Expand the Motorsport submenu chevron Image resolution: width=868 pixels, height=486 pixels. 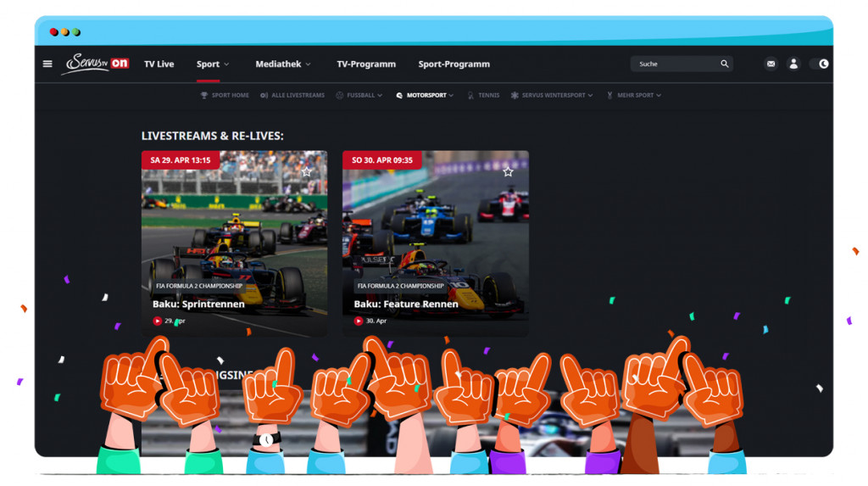(x=451, y=95)
